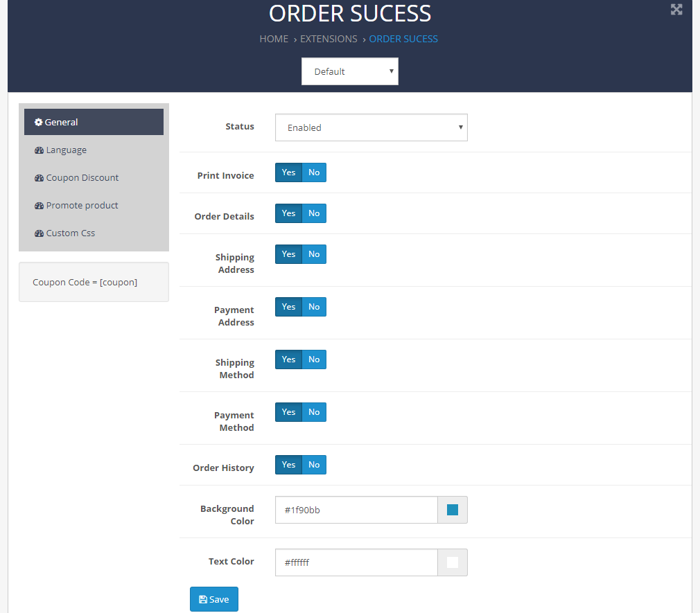Click the Status label
This screenshot has width=700, height=613.
[240, 127]
